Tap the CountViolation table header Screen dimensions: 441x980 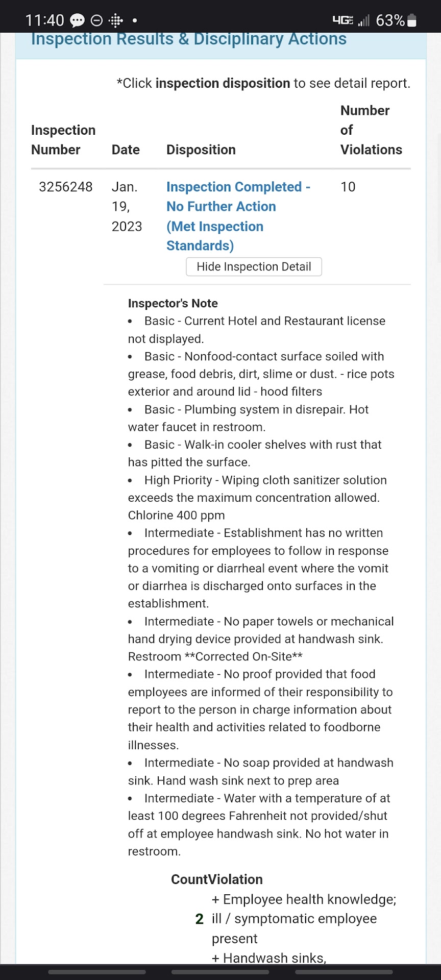click(217, 879)
